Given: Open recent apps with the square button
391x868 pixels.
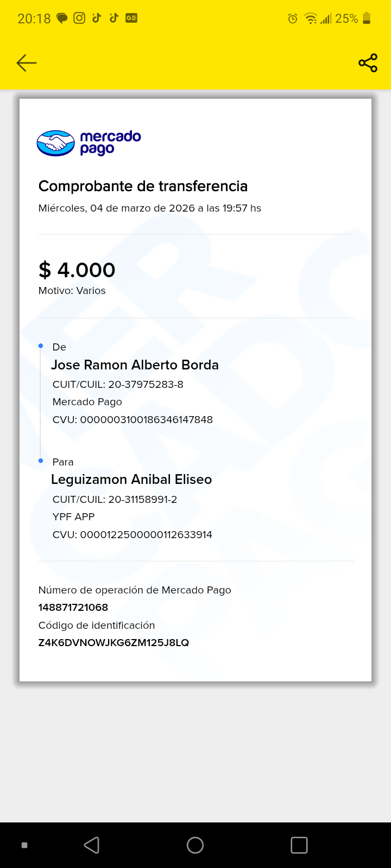Looking at the screenshot, I should tap(299, 845).
